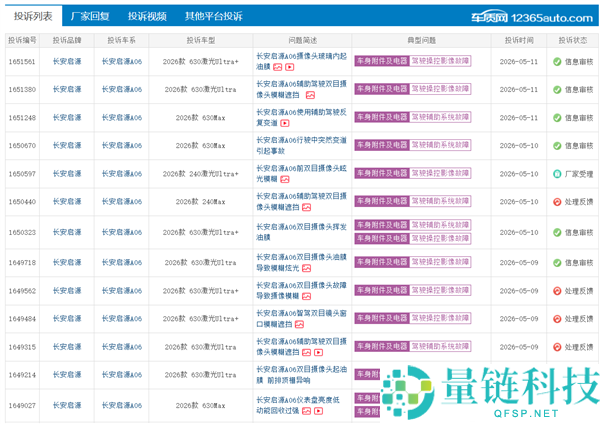This screenshot has height=424, width=600.
Task: Click green 信息审核 status icon for 1651561
Action: 557,62
